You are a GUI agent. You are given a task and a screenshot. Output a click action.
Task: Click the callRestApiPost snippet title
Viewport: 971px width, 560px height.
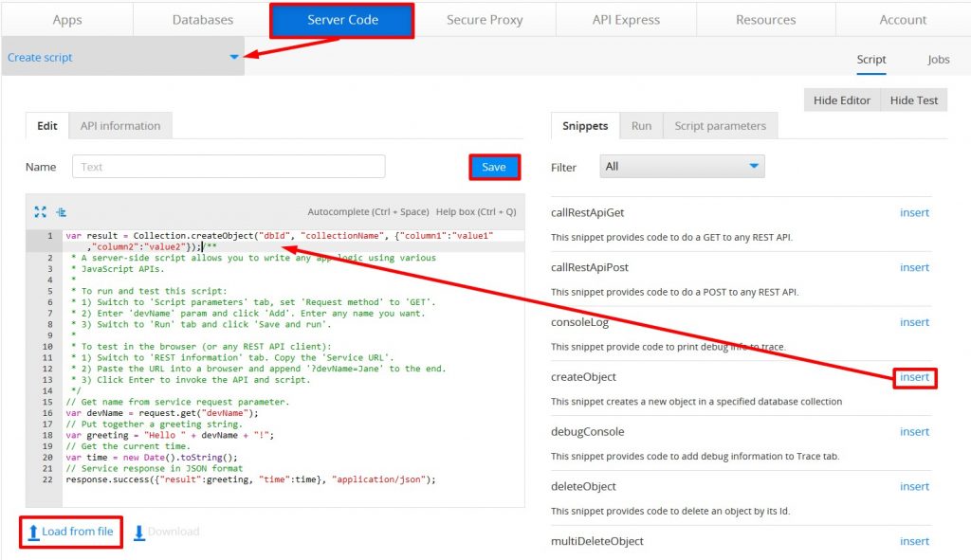coord(590,267)
